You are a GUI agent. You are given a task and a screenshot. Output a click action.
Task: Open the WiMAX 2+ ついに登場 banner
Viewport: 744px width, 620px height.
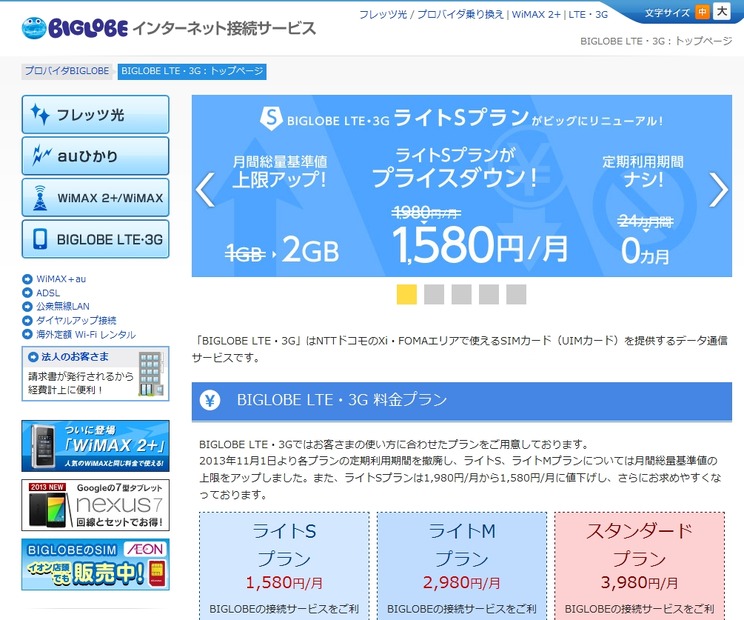95,446
